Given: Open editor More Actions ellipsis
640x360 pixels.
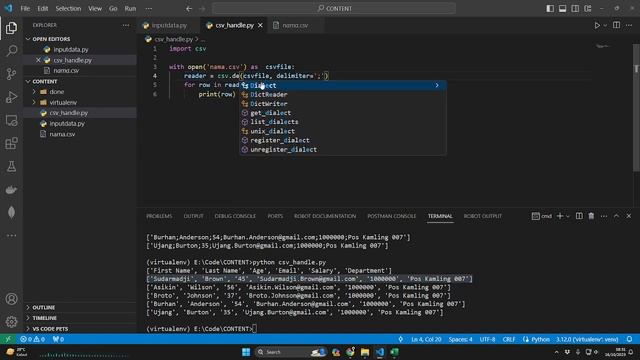Looking at the screenshot, I should [x=629, y=25].
